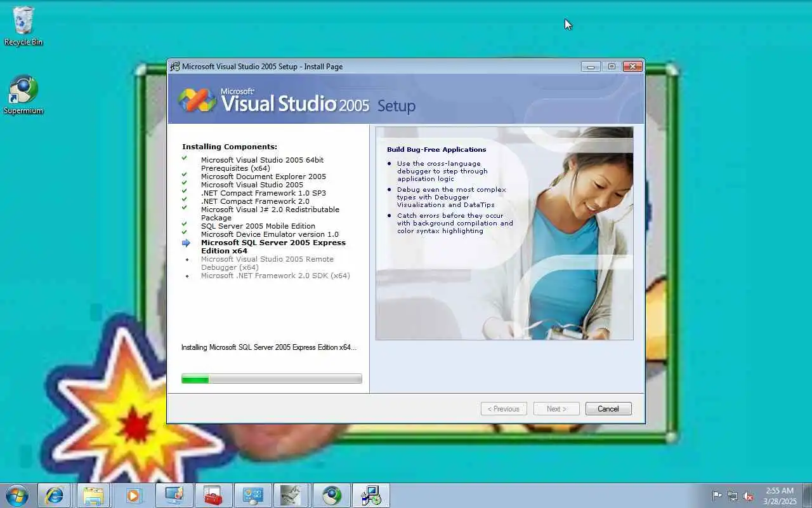Screen dimensions: 812x508
Task: Open Windows Media Player taskbar icon
Action: pyautogui.click(x=133, y=495)
